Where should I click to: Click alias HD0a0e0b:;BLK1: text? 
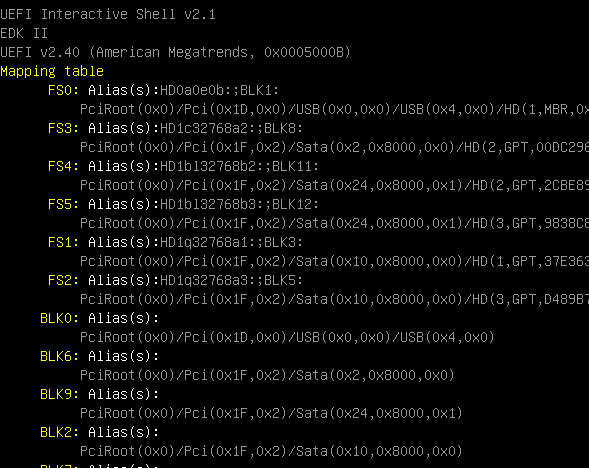click(219, 91)
